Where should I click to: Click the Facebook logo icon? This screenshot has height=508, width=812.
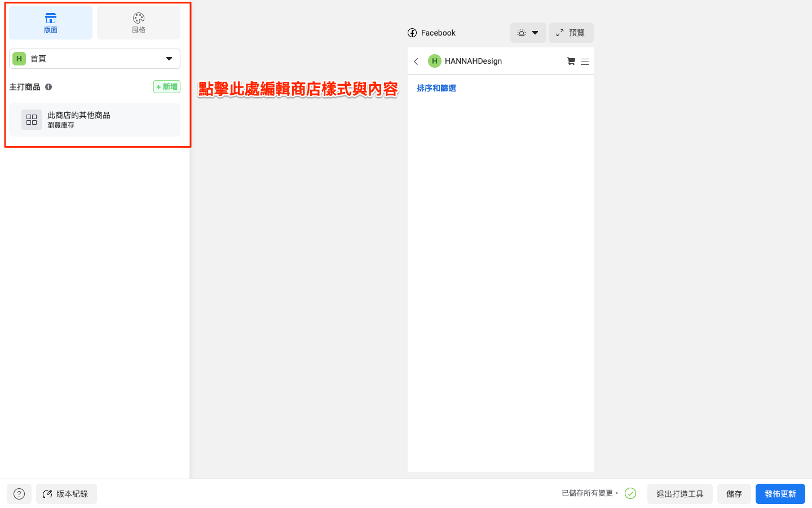[412, 33]
